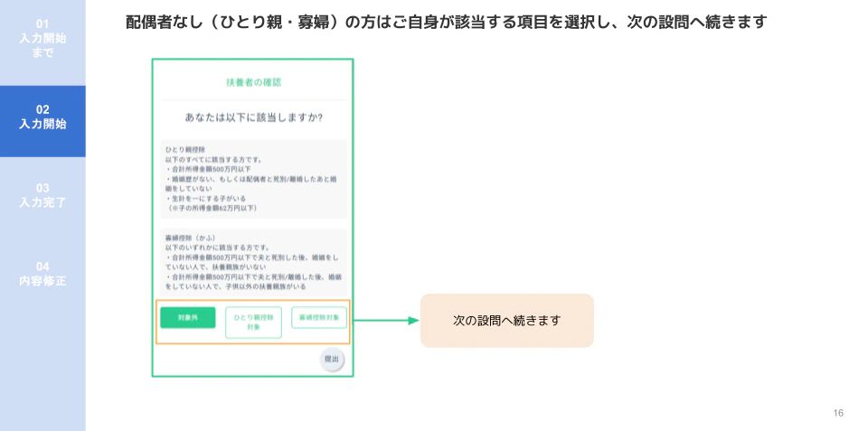Image resolution: width=868 pixels, height=431 pixels.
Task: Click the page number 16
Action: point(838,413)
